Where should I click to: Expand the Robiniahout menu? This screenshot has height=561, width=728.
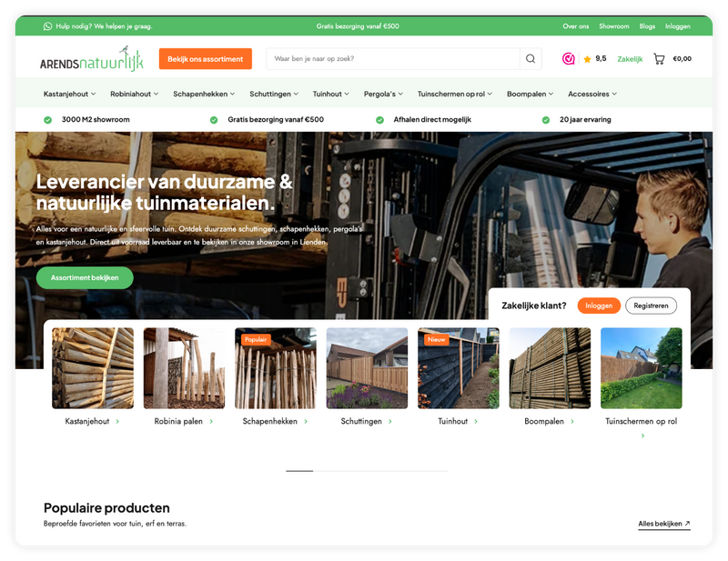[134, 94]
